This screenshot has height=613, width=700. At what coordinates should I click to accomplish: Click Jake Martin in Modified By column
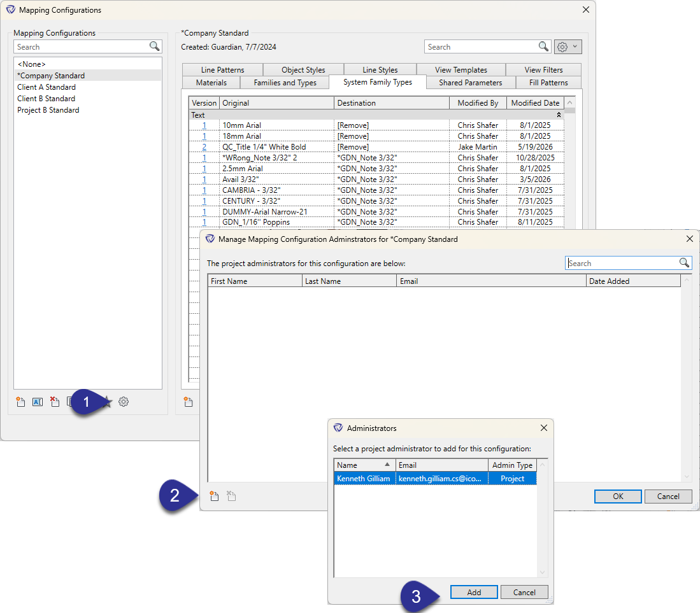[477, 147]
